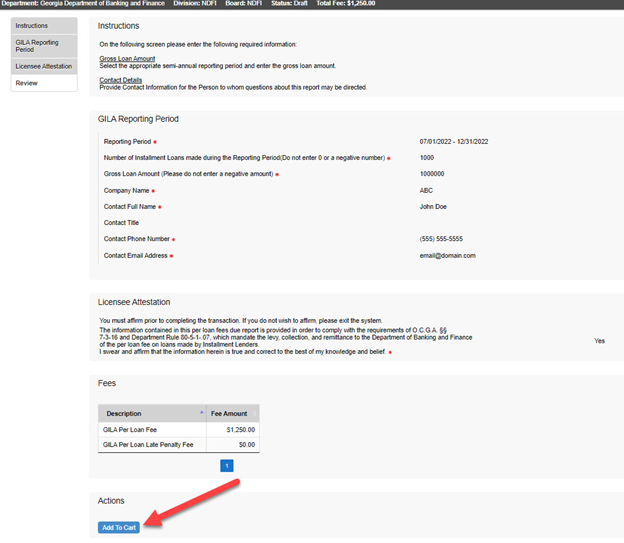Click the attestation Yes value
Image resolution: width=624 pixels, height=543 pixels.
pyautogui.click(x=600, y=340)
